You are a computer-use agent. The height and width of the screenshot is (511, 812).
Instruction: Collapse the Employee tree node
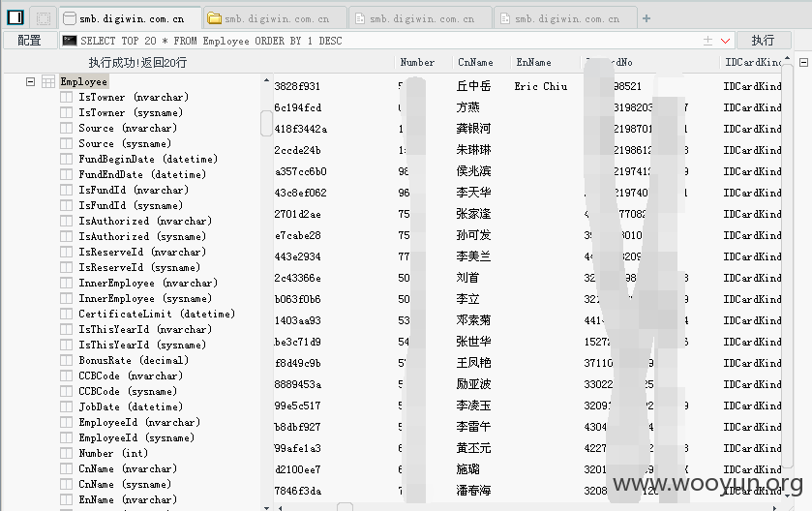pos(31,81)
